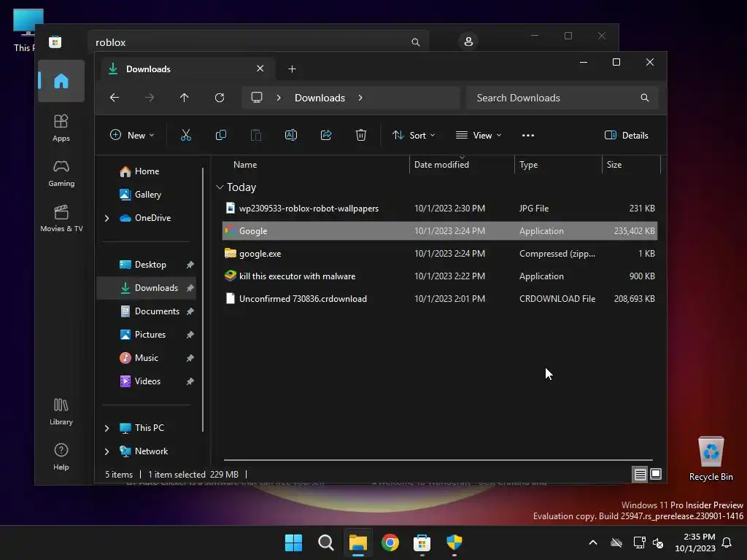Open Gaming in Microsoft Store sidebar
This screenshot has width=747, height=560.
61,173
